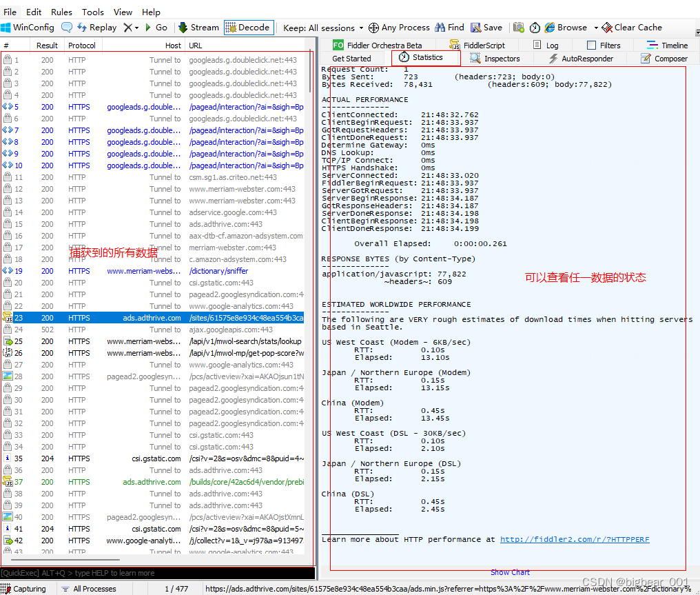700x595 pixels.
Task: Select session 5 googleads HTTPS row
Action: (x=153, y=107)
